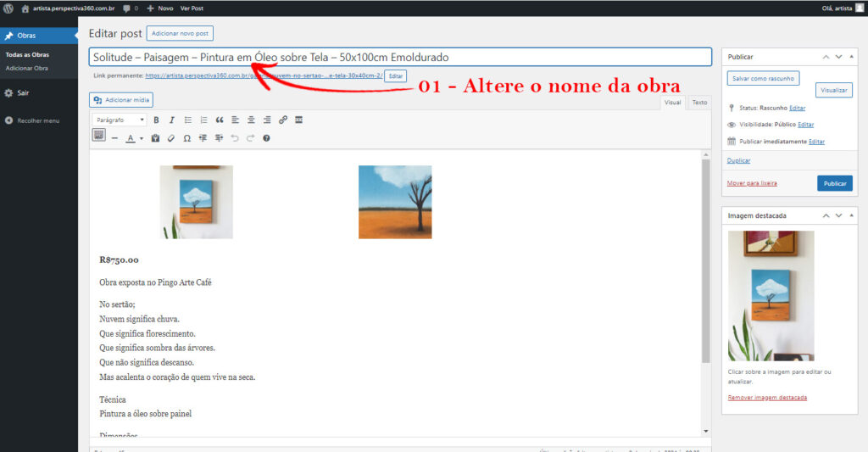Toggle the toolbar kitchen sink button
The width and height of the screenshot is (868, 452).
point(98,135)
